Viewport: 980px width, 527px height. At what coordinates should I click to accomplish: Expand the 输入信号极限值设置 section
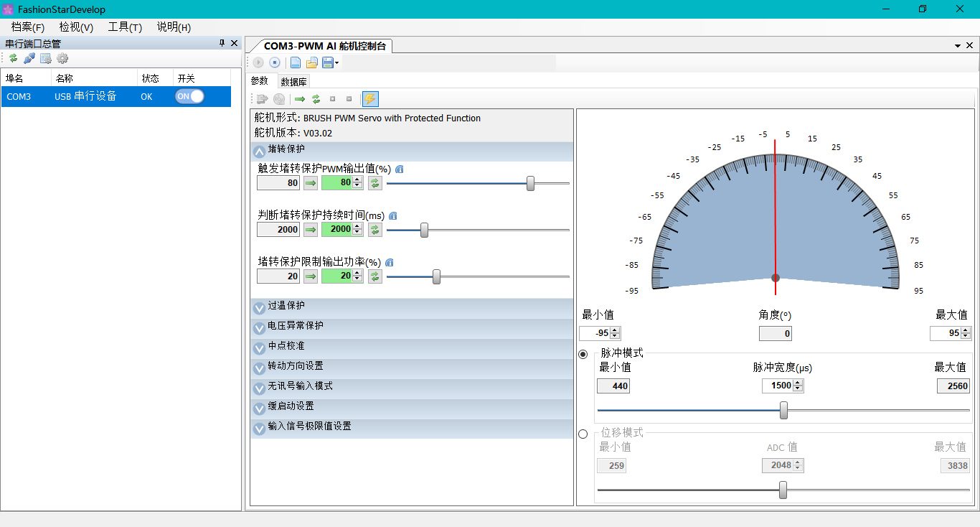click(259, 429)
